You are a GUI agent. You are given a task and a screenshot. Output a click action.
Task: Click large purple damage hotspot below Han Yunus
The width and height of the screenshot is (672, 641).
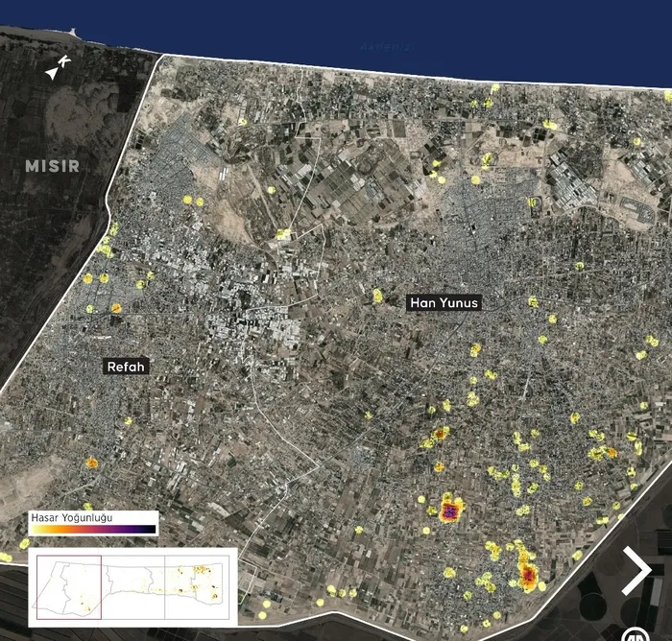450,509
